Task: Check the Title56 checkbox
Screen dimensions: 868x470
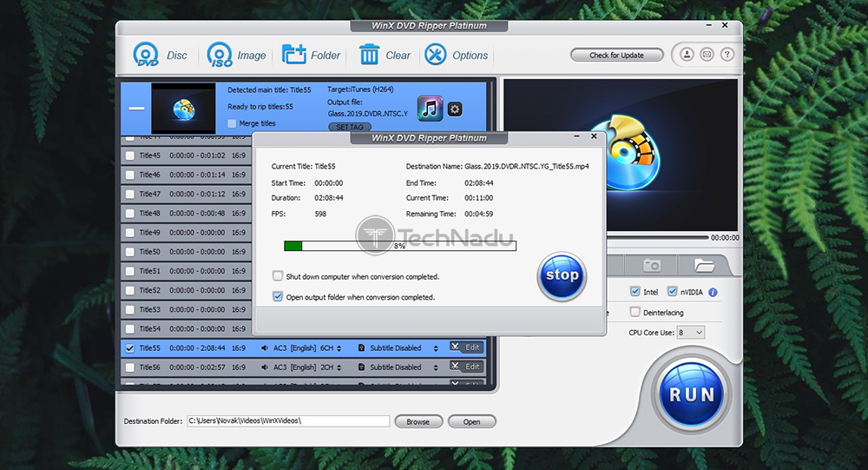Action: [x=129, y=367]
